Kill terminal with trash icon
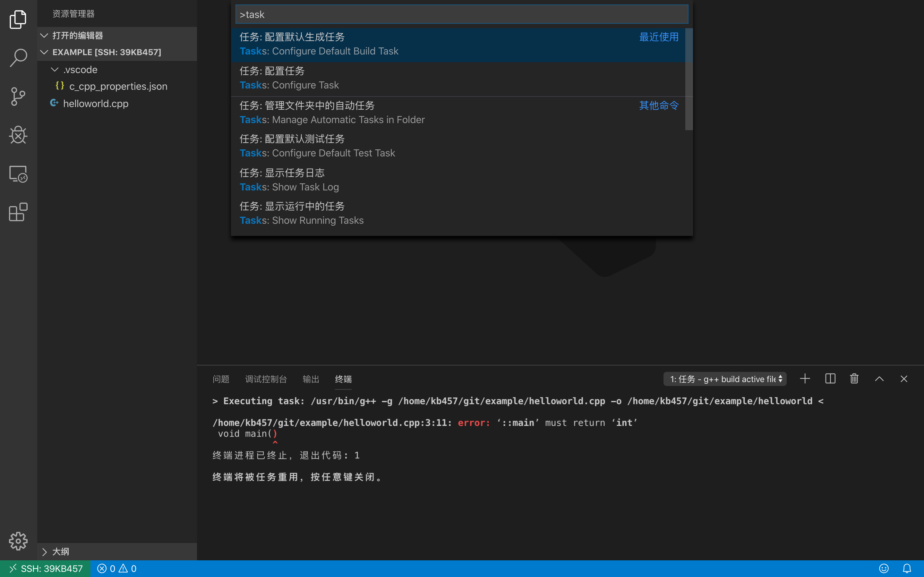Screen dimensions: 924x577 [x=854, y=379]
